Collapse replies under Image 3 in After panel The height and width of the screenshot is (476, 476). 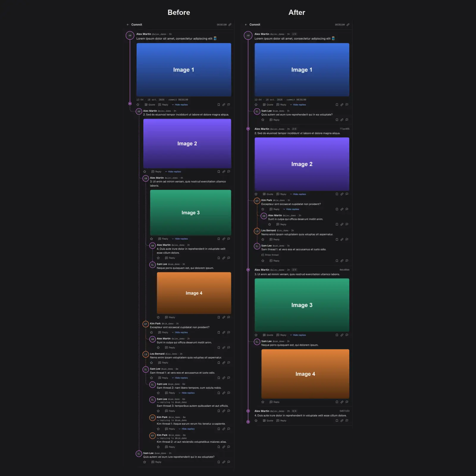point(298,335)
